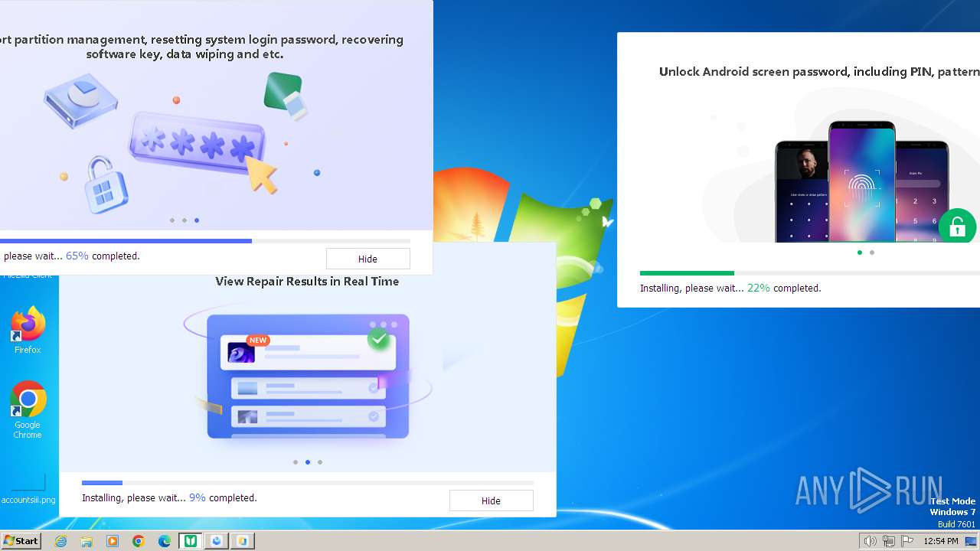980x551 pixels.
Task: Open Firefox desktop shortcut
Action: click(x=28, y=331)
